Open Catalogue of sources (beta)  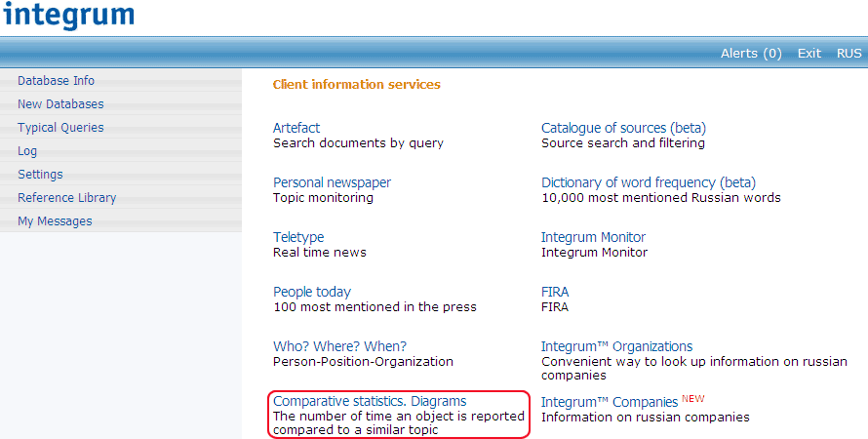coord(623,128)
